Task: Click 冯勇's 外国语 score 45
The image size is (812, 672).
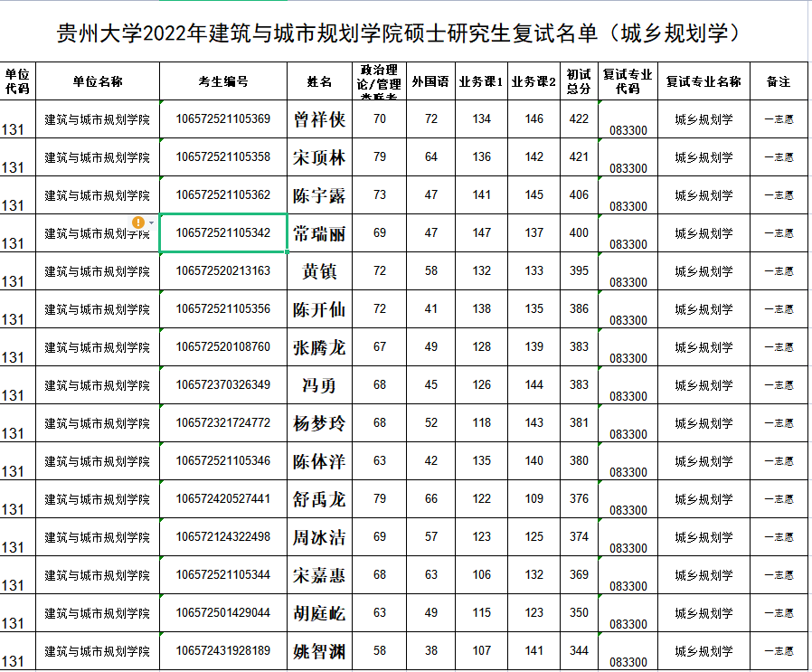Action: point(430,385)
